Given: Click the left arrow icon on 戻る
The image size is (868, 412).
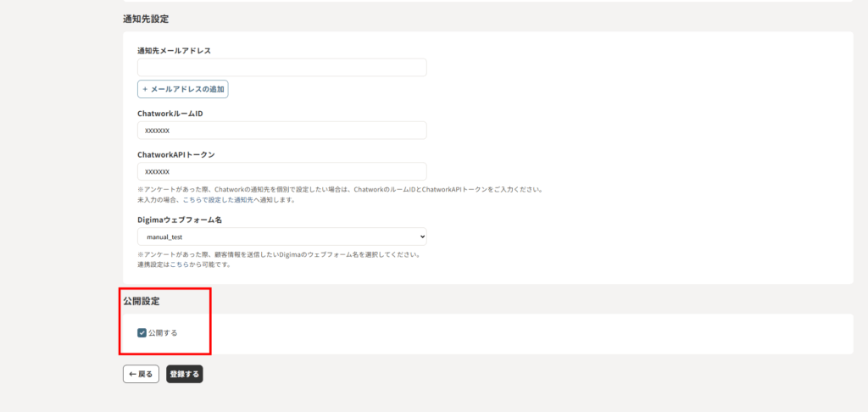Looking at the screenshot, I should click(x=132, y=374).
